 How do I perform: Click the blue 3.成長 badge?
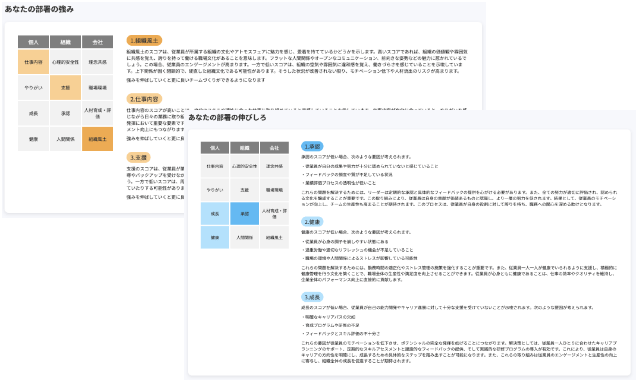coord(312,297)
